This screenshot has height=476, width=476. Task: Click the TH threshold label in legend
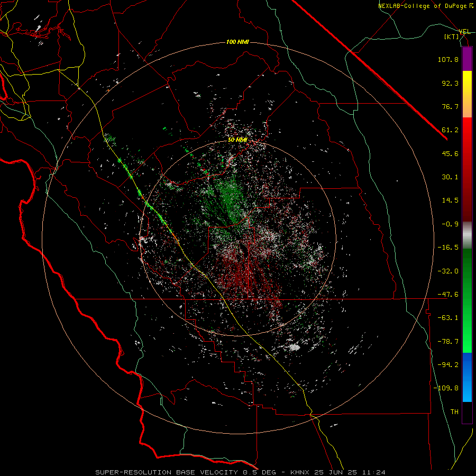tap(454, 412)
